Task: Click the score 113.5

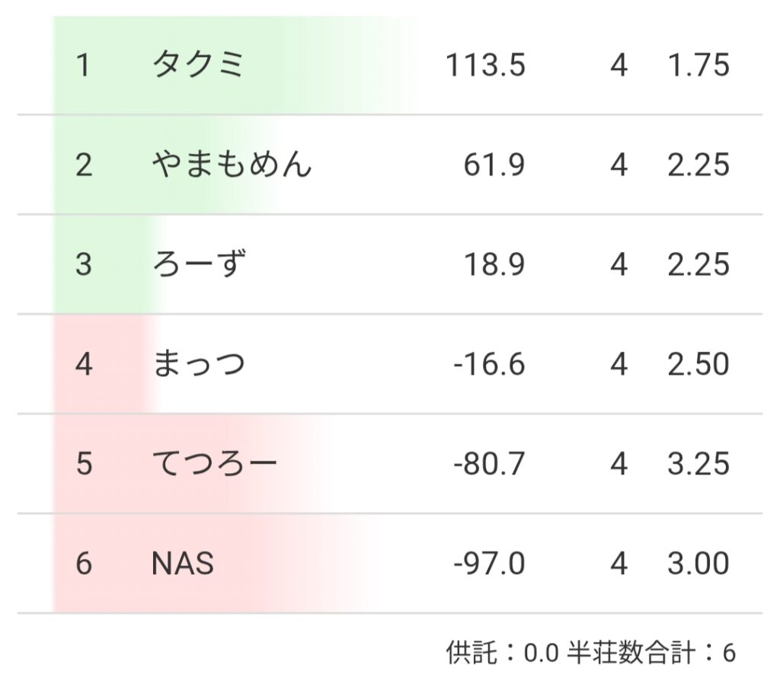Action: coord(485,66)
